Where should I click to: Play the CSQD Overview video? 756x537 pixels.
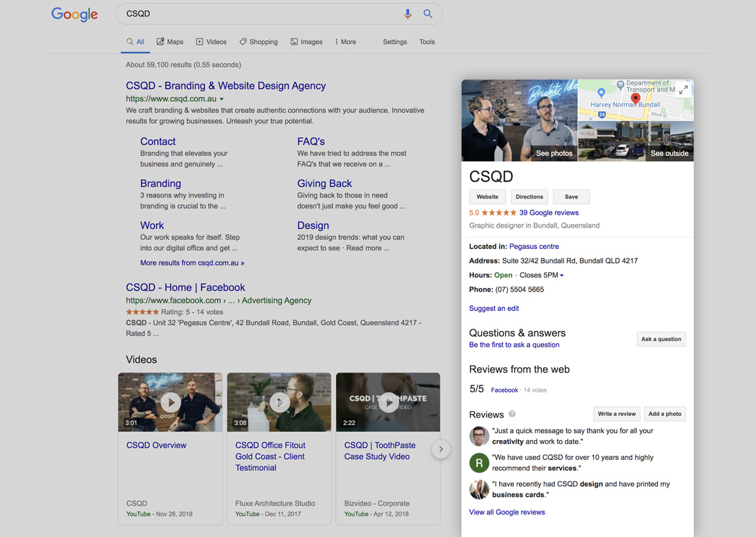170,402
